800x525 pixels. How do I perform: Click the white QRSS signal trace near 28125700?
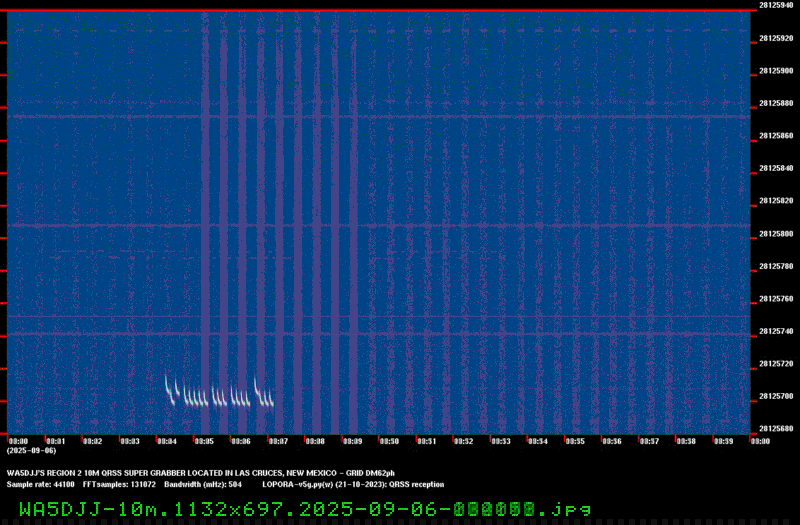pos(219,393)
